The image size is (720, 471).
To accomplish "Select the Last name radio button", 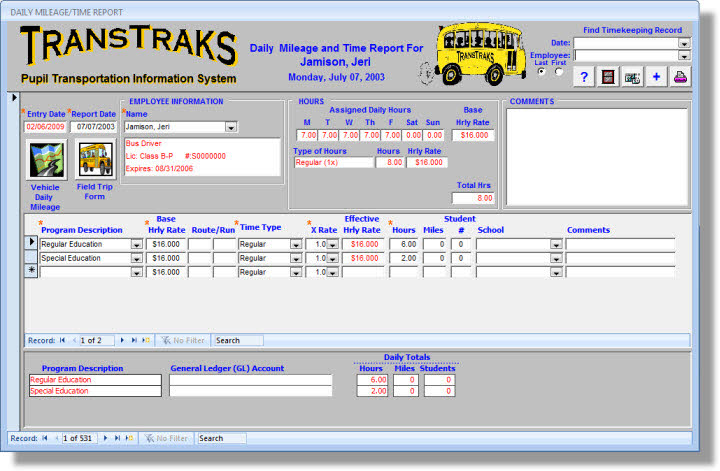I will click(x=541, y=72).
